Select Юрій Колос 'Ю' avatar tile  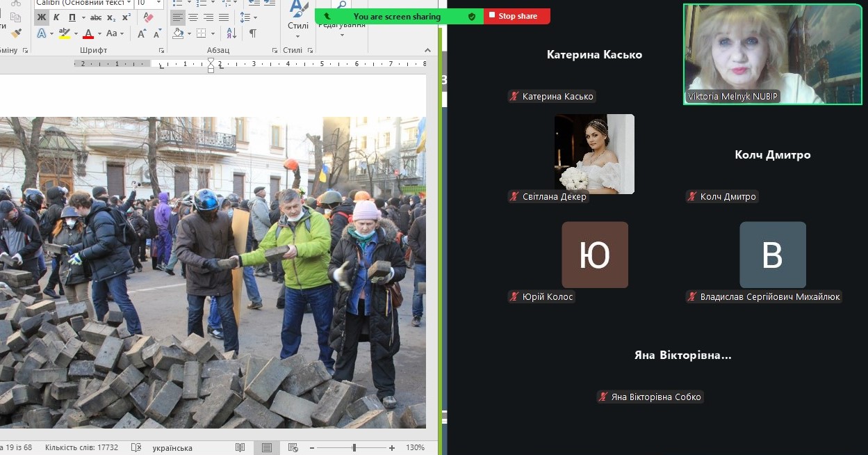pos(595,255)
